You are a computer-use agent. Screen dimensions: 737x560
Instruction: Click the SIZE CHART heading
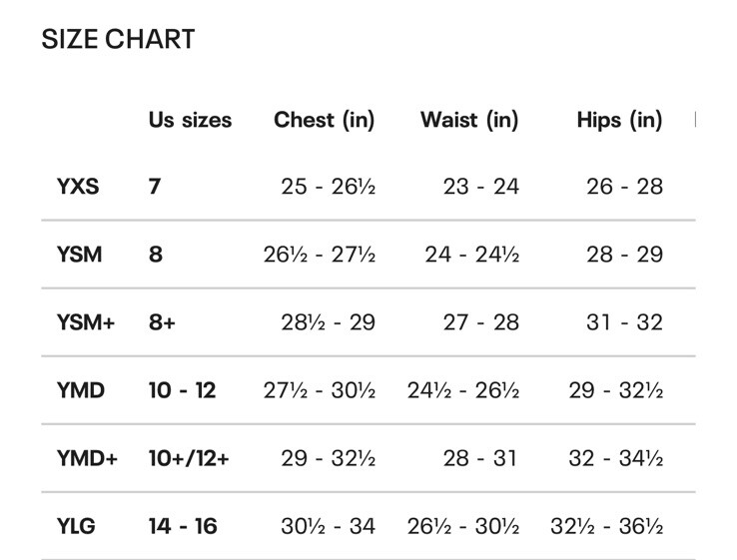click(118, 39)
